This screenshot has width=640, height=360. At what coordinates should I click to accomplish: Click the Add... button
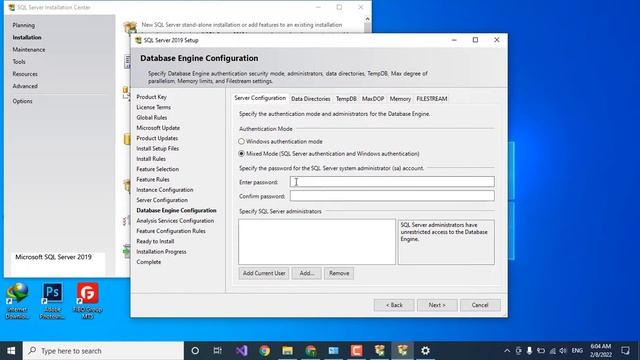[307, 273]
